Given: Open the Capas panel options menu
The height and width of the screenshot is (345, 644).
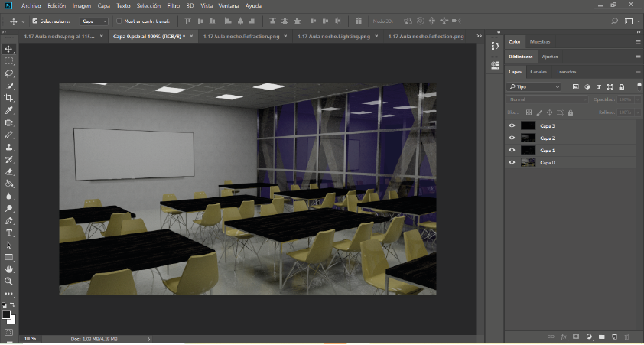Looking at the screenshot, I should coord(638,72).
